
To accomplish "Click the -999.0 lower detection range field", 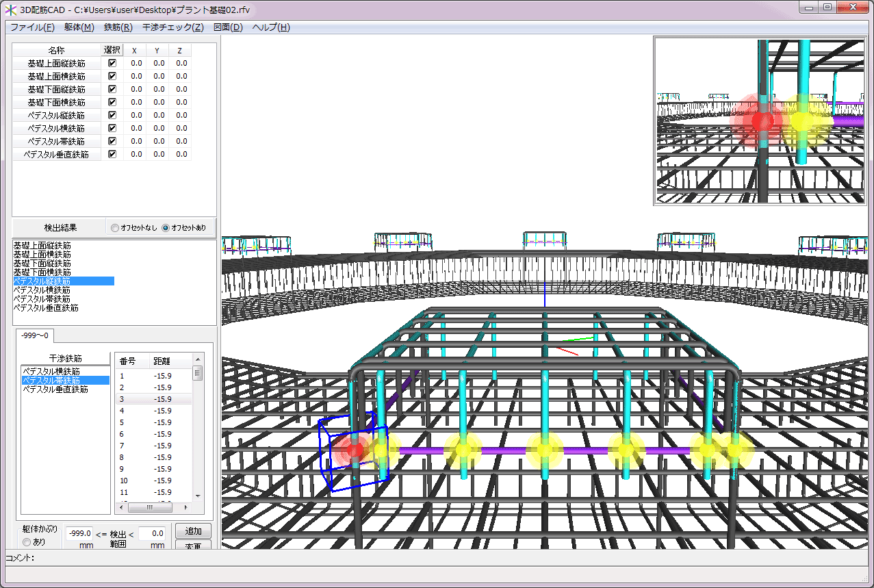I will coord(79,533).
